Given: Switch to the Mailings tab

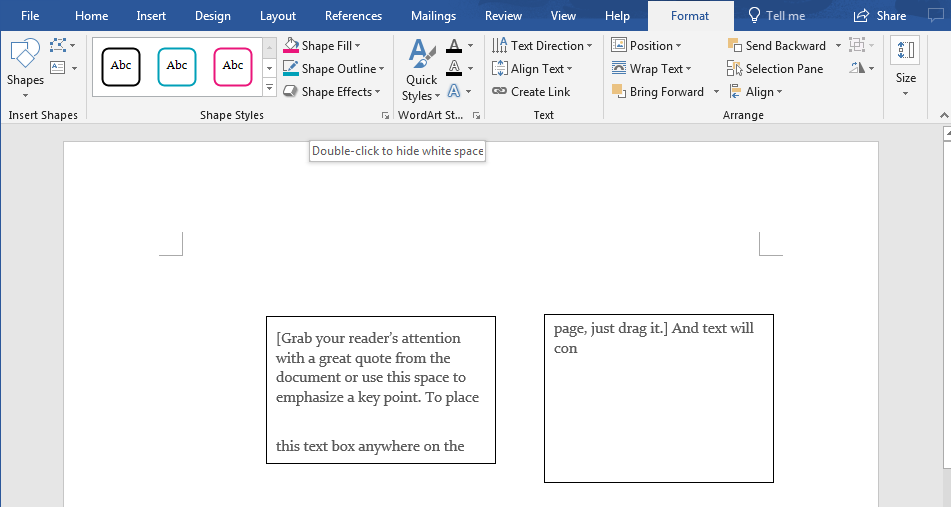Looking at the screenshot, I should tap(434, 16).
